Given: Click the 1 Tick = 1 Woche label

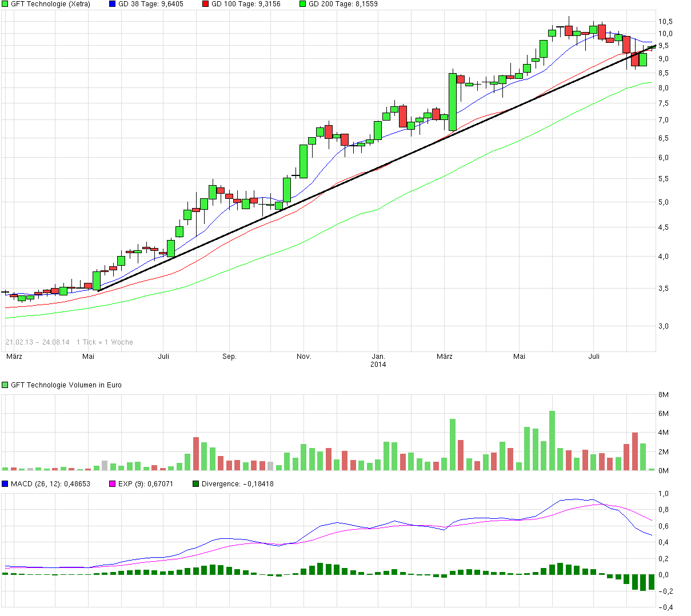Looking at the screenshot, I should (x=105, y=342).
